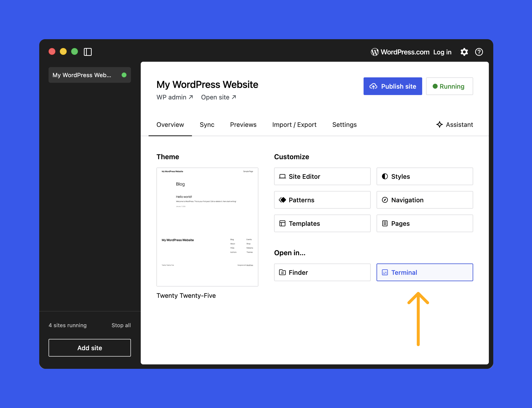Click the green dot next to My WordPress Website

124,75
